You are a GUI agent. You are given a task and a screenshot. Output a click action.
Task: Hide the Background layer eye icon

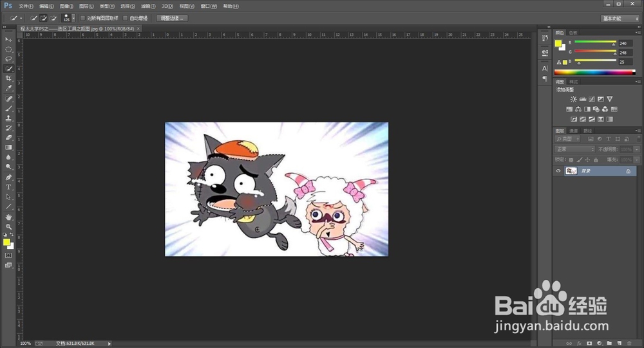point(558,171)
